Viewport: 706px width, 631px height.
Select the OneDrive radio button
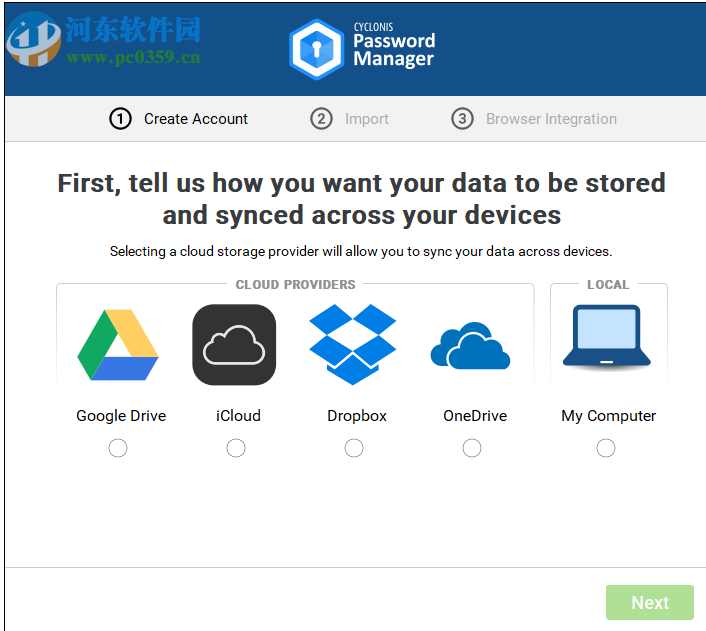click(472, 448)
